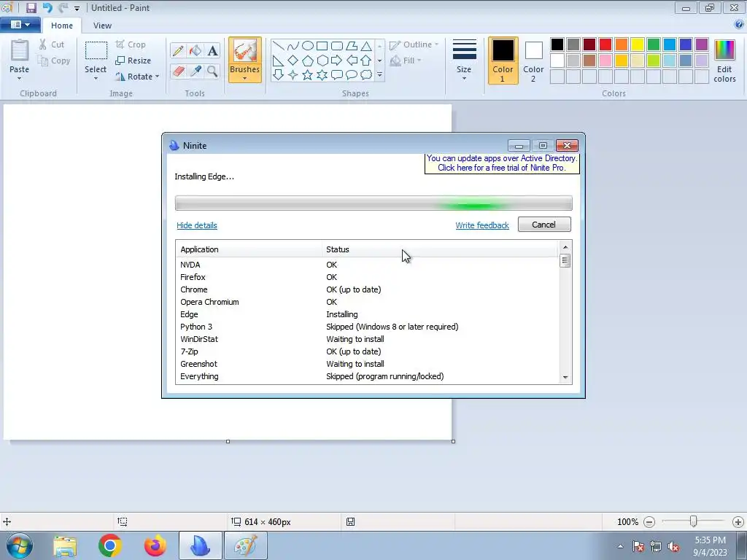747x560 pixels.
Task: Click the Write feedback link
Action: point(482,225)
